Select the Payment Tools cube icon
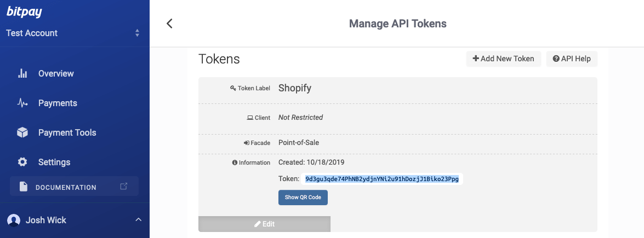The image size is (644, 238). (22, 132)
